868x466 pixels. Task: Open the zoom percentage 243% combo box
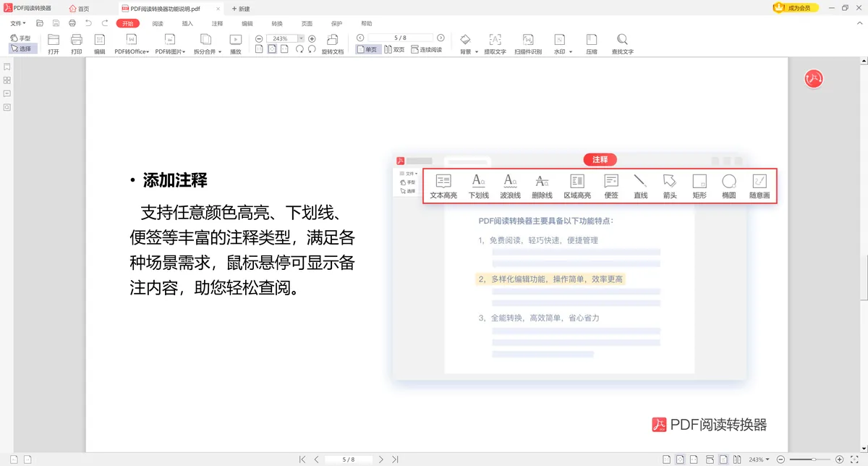[286, 38]
